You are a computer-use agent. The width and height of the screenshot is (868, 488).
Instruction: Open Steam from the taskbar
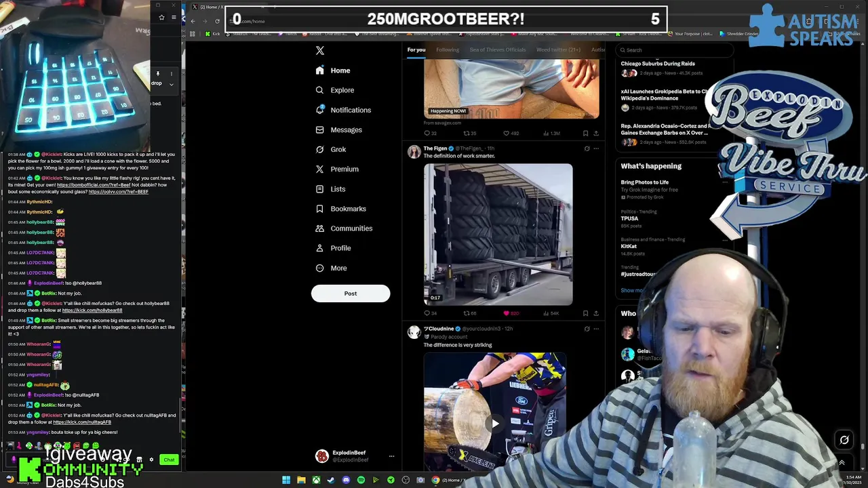pos(331,480)
